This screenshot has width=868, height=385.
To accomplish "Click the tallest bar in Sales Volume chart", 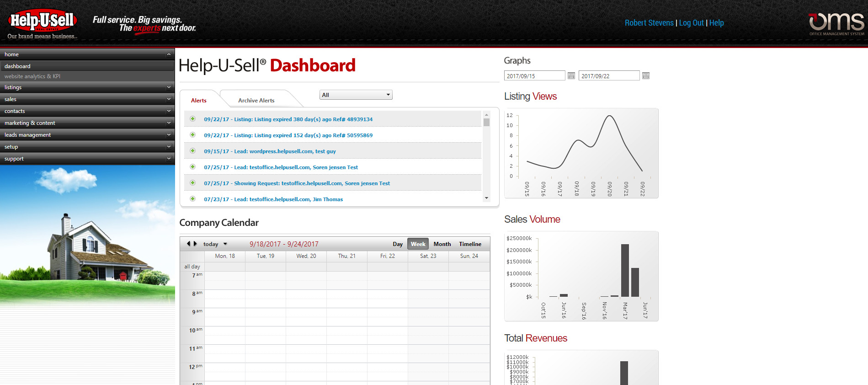I will click(625, 270).
